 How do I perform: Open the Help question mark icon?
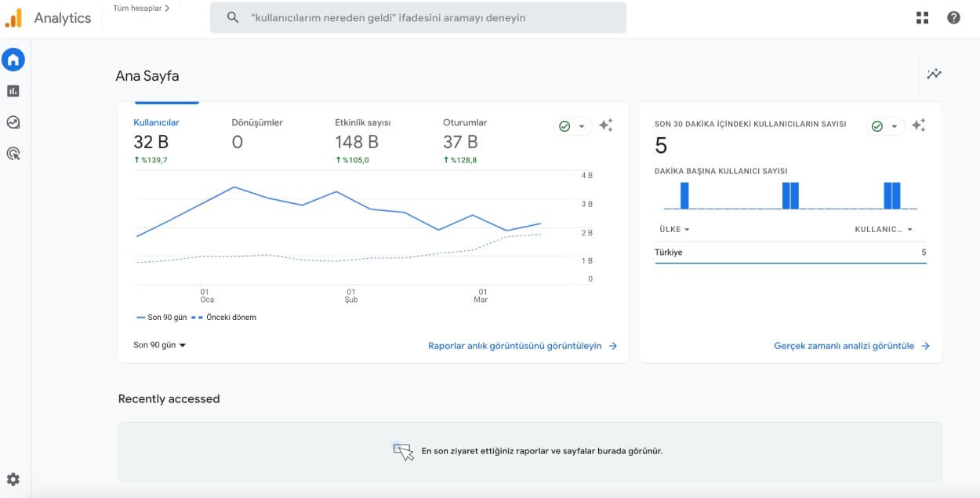pos(953,18)
